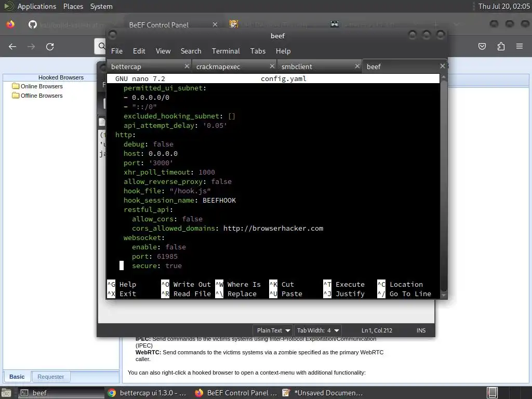This screenshot has width=532, height=399.
Task: Click the Firefox logo icon in browser
Action: [x=10, y=24]
